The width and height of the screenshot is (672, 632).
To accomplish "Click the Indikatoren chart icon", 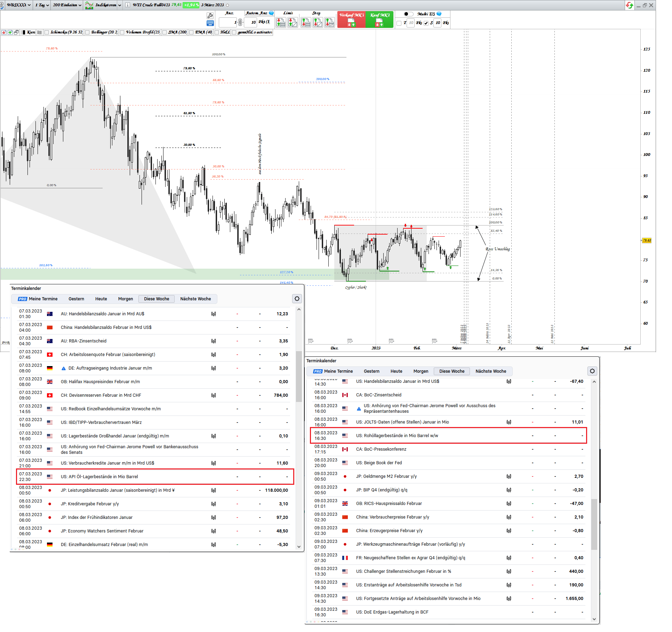I will 89,5.
